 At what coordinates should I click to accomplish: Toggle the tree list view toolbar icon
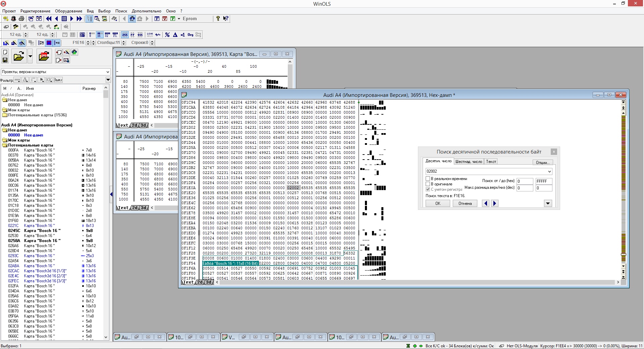click(x=90, y=19)
